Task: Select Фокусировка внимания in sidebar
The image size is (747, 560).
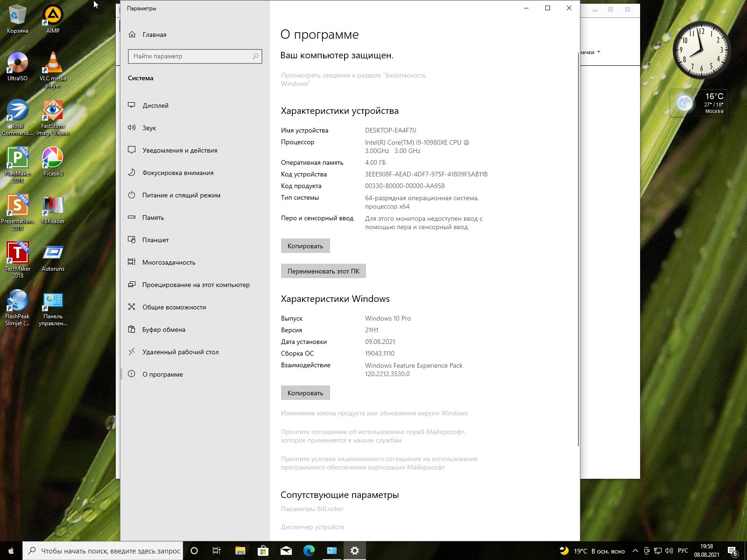Action: 195,173
